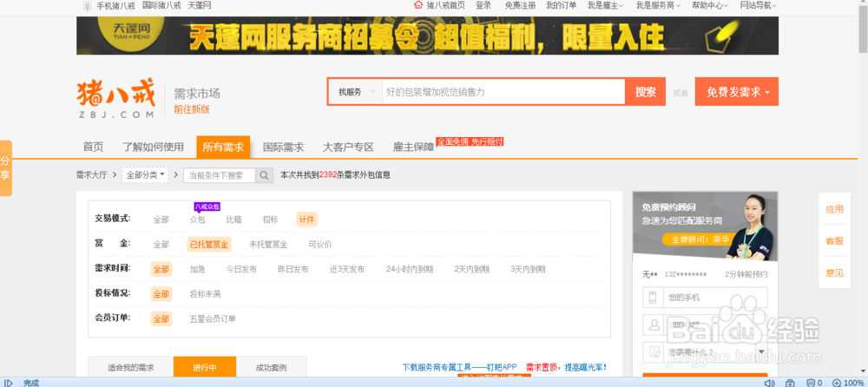Screen dimensions: 868x387
Task: Open 客服 in the right side panel
Action: point(835,241)
